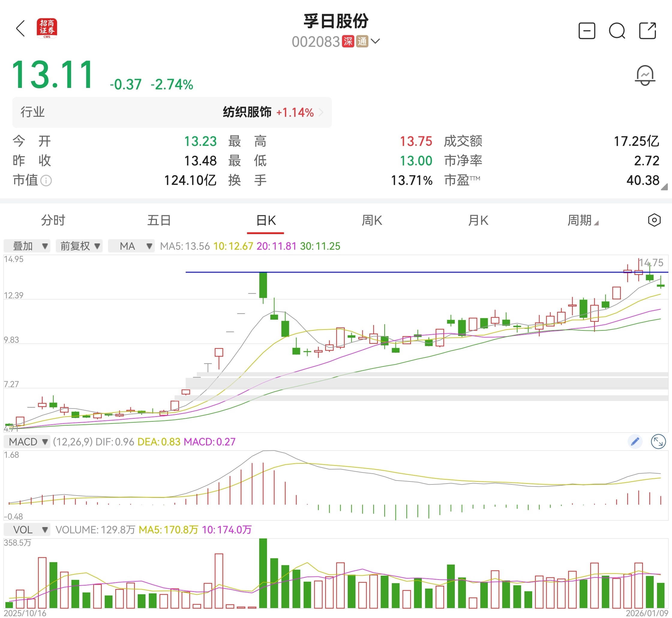This screenshot has width=672, height=618.
Task: Switch to the 分时 tab
Action: pos(53,220)
